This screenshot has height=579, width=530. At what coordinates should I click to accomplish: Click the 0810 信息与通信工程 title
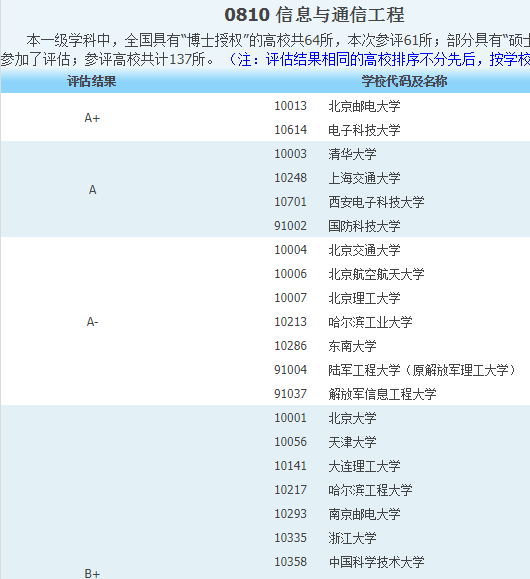tap(314, 15)
